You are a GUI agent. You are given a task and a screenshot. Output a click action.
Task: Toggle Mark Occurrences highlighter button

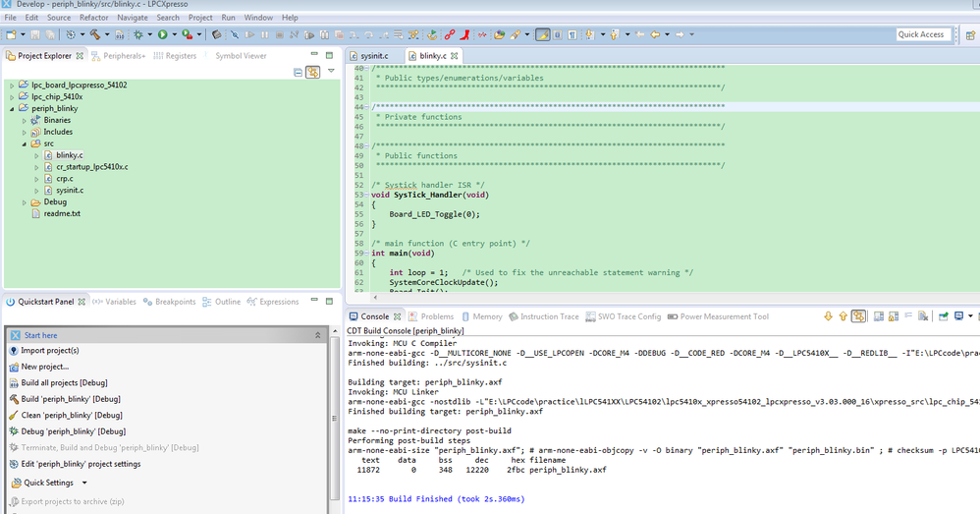542,34
